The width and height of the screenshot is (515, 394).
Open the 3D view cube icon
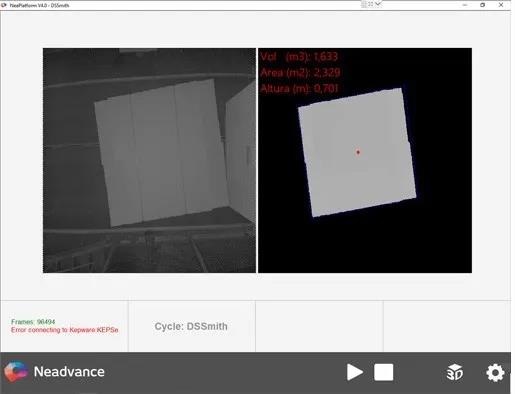pos(455,372)
